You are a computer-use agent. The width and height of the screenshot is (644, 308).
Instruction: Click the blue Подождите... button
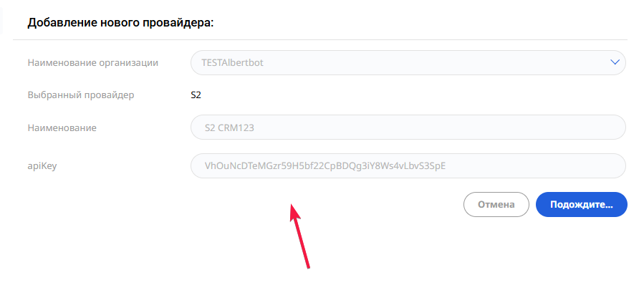point(581,204)
